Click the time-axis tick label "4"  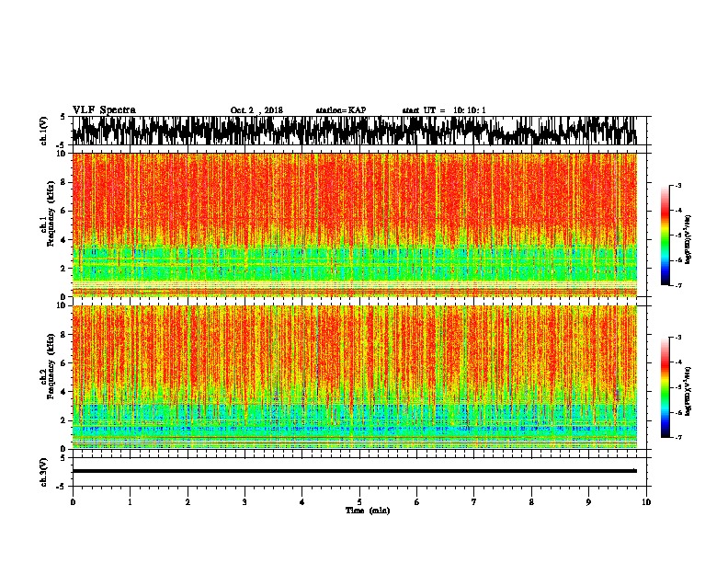(x=302, y=502)
